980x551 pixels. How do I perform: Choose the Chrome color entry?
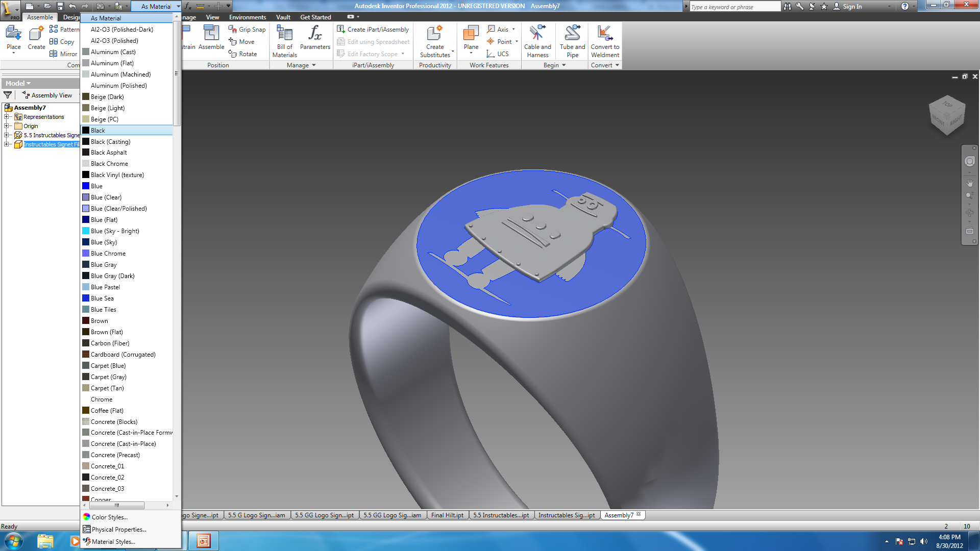coord(127,399)
